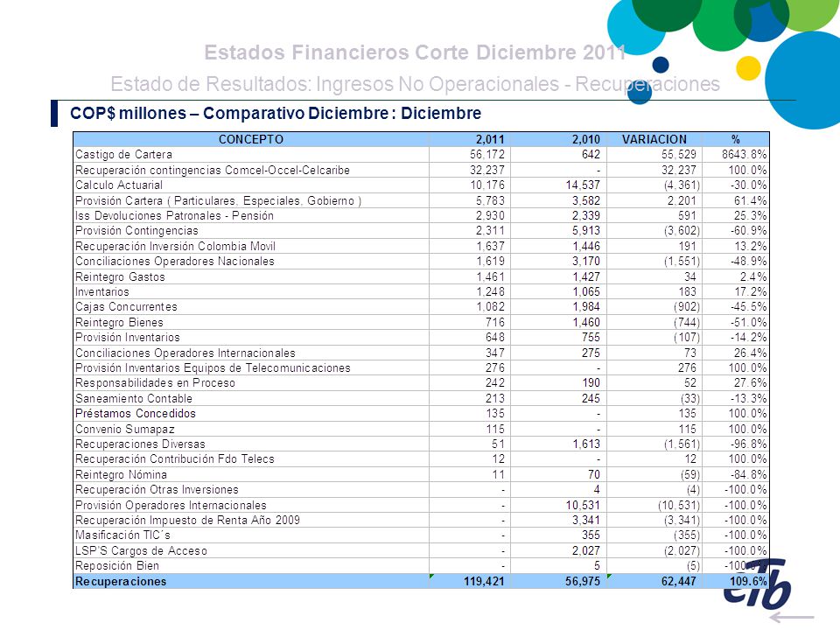
Task: Click the 2,011 column header
Action: pos(490,139)
